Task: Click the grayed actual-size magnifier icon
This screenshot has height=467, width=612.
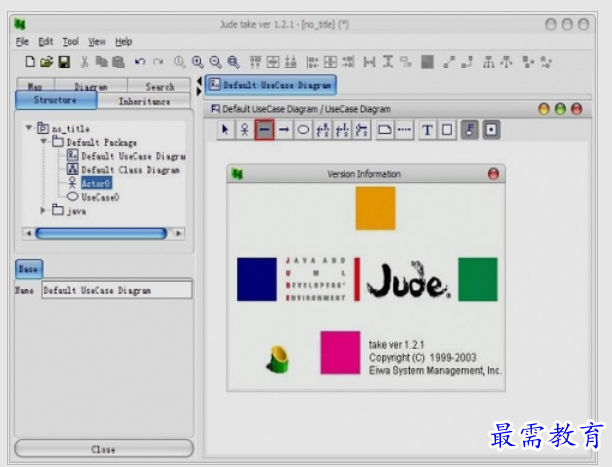Action: 180,62
